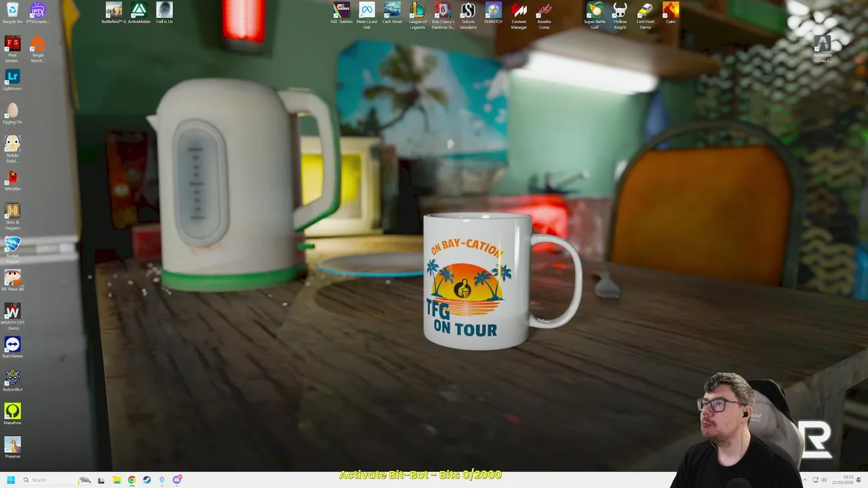Select Tom Clancy's Rainbow Six shortcut
This screenshot has width=868, height=488.
pyautogui.click(x=443, y=16)
